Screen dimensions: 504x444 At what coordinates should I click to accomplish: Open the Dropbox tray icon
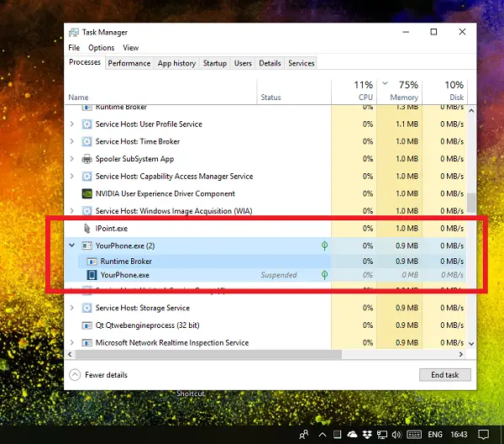point(367,435)
